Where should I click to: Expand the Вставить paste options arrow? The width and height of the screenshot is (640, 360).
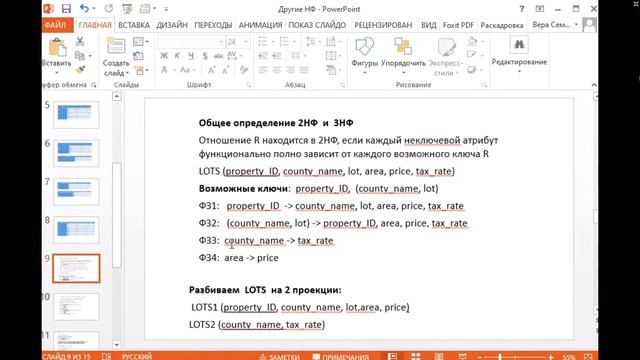coord(57,73)
